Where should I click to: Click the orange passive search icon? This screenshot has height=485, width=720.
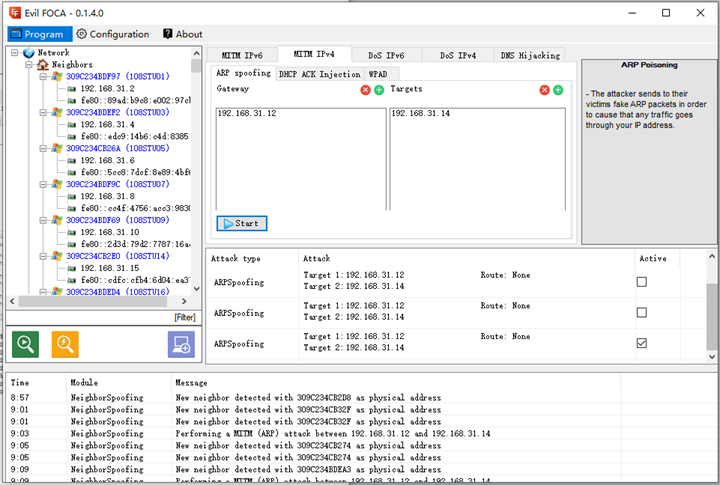[65, 344]
